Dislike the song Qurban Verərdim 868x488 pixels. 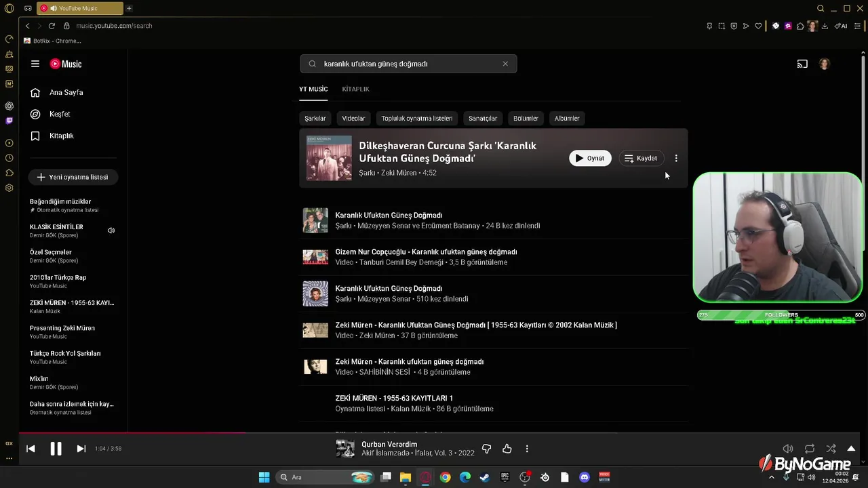click(x=486, y=449)
